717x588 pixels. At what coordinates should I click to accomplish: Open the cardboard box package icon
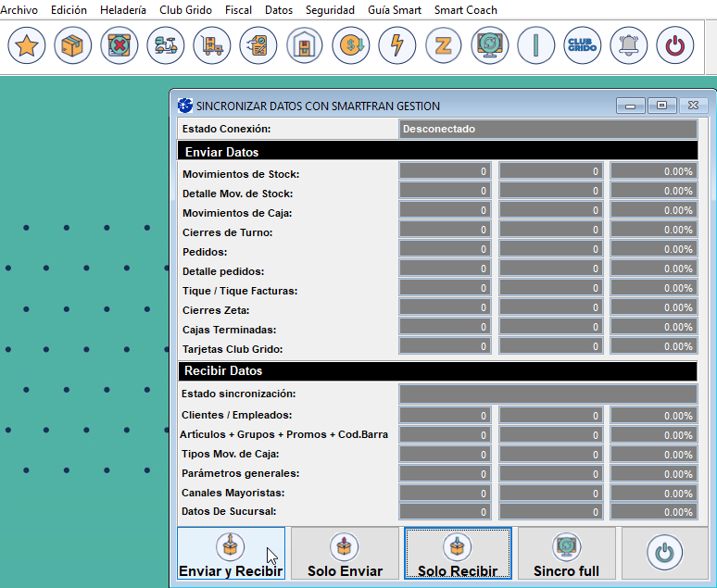(x=72, y=45)
